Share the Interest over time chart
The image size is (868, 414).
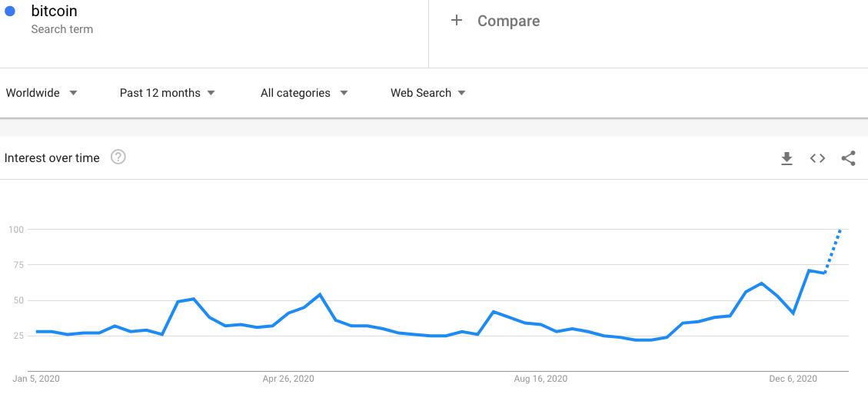848,158
